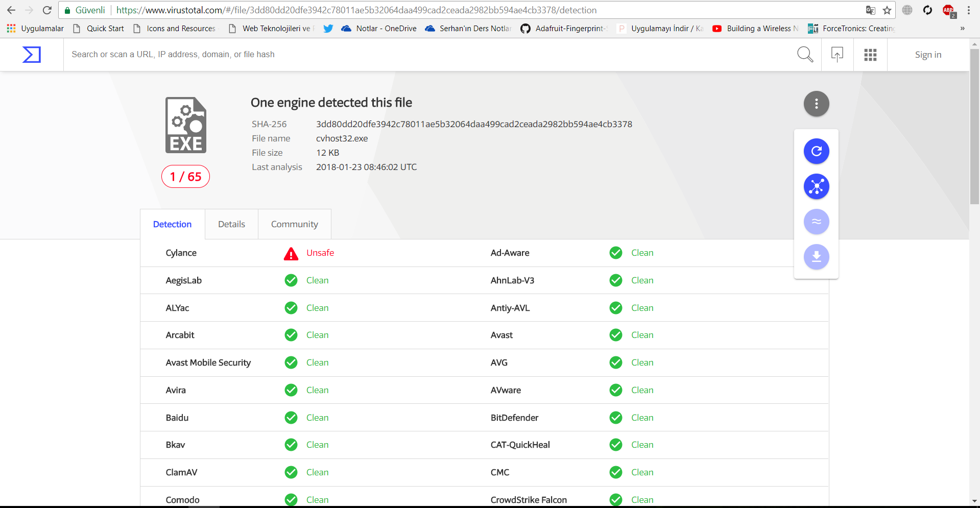The height and width of the screenshot is (508, 980).
Task: Click the EXE file type icon
Action: (x=186, y=125)
